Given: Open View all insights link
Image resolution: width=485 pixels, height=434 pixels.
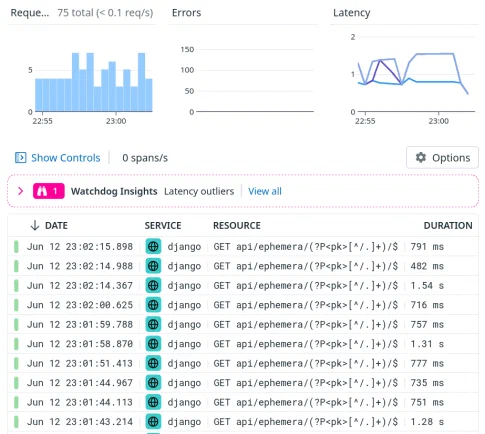Looking at the screenshot, I should coord(265,191).
